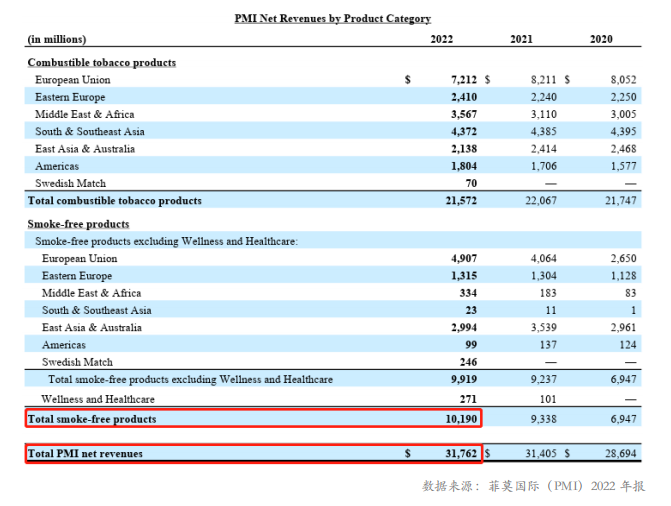Click the value 2,138 for East Asia & Australia

[464, 149]
